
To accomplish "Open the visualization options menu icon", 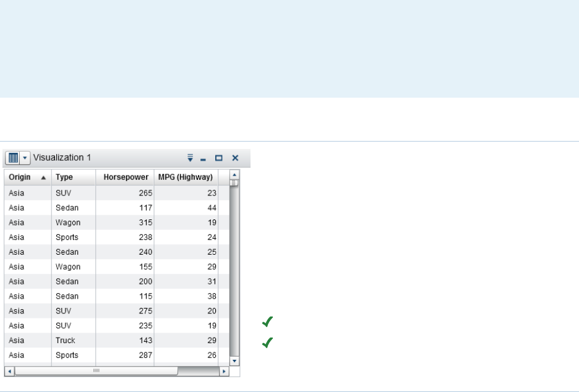I will click(x=190, y=158).
